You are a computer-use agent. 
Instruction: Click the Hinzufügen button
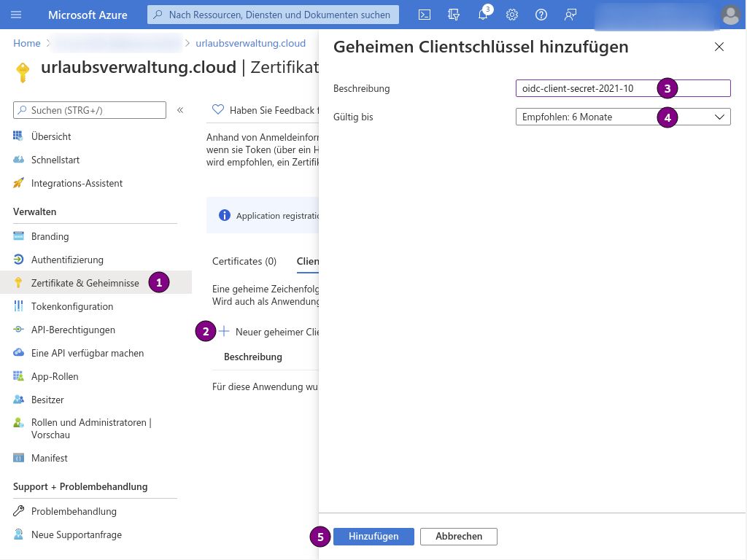tap(373, 536)
